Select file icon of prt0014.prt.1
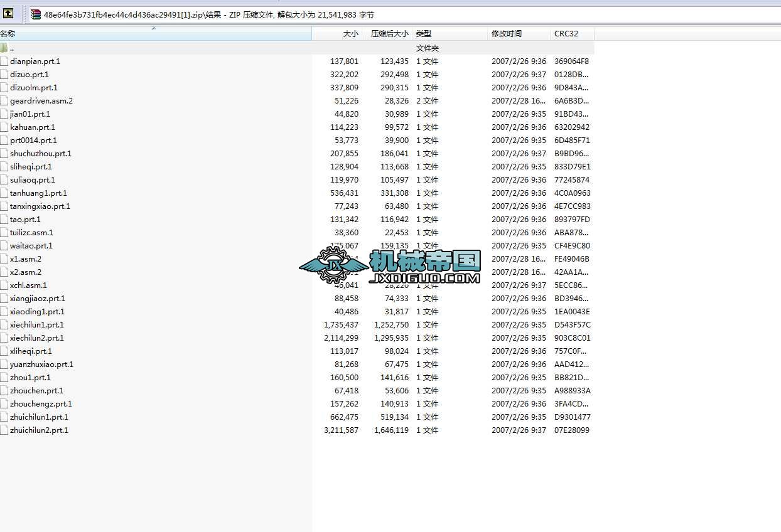 pyautogui.click(x=4, y=141)
